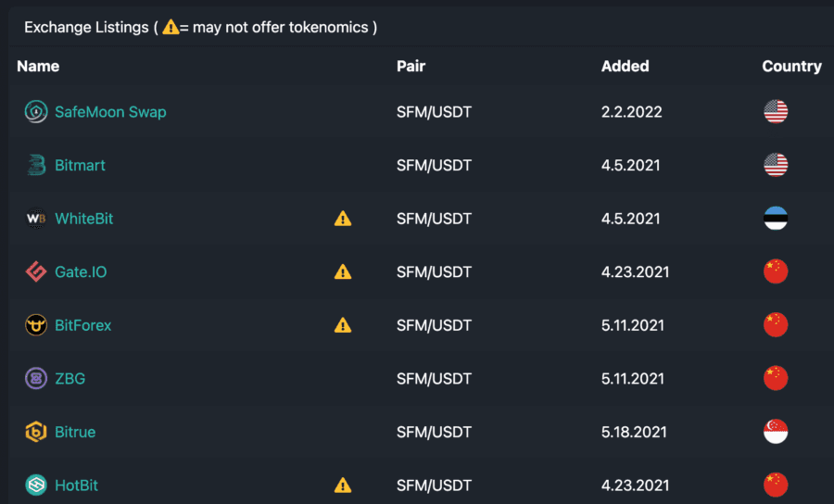The image size is (834, 504).
Task: Open the SafeMoon Swap exchange link
Action: point(110,112)
